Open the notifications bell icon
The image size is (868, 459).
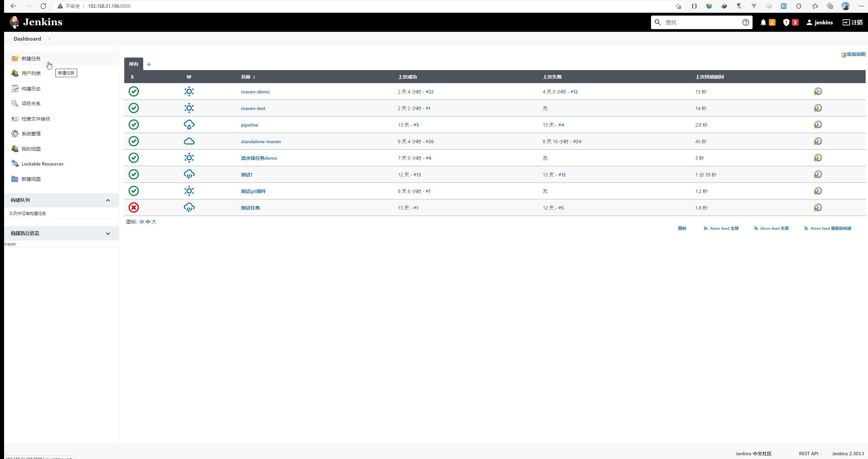(x=763, y=22)
